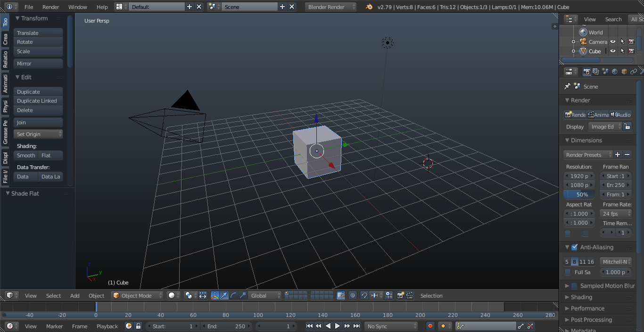Enable the Full Sample checkbox

[x=568, y=272]
